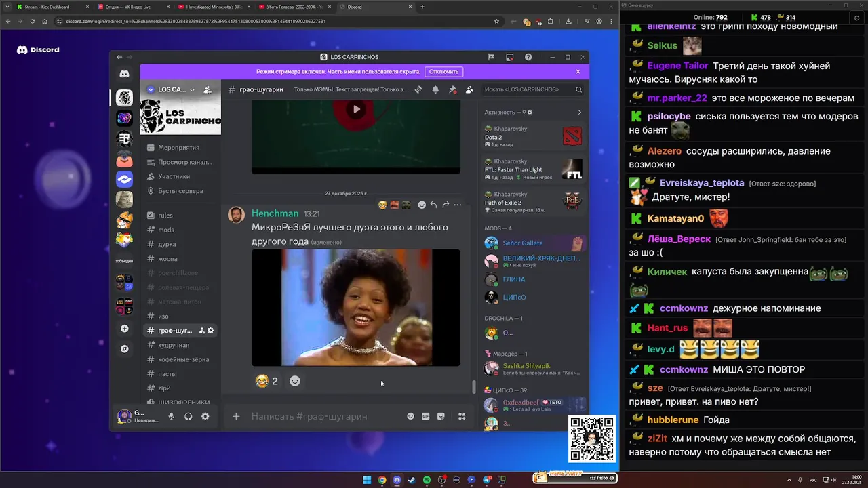
Task: Reply to Henchman's message arrow icon
Action: [x=434, y=205]
